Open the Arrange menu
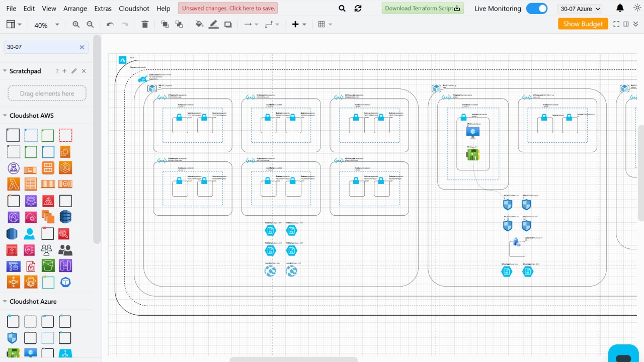644x362 pixels. [75, 9]
